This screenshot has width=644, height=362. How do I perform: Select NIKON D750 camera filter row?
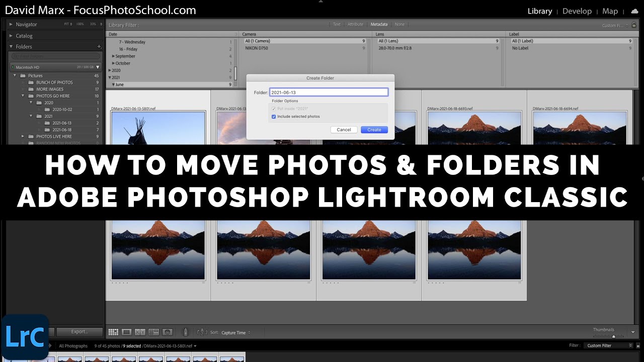click(x=304, y=48)
